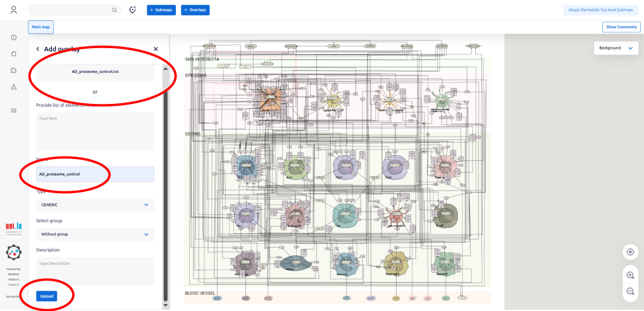Close the Add overlay panel
Screen dimensions: 644x311
tap(156, 49)
